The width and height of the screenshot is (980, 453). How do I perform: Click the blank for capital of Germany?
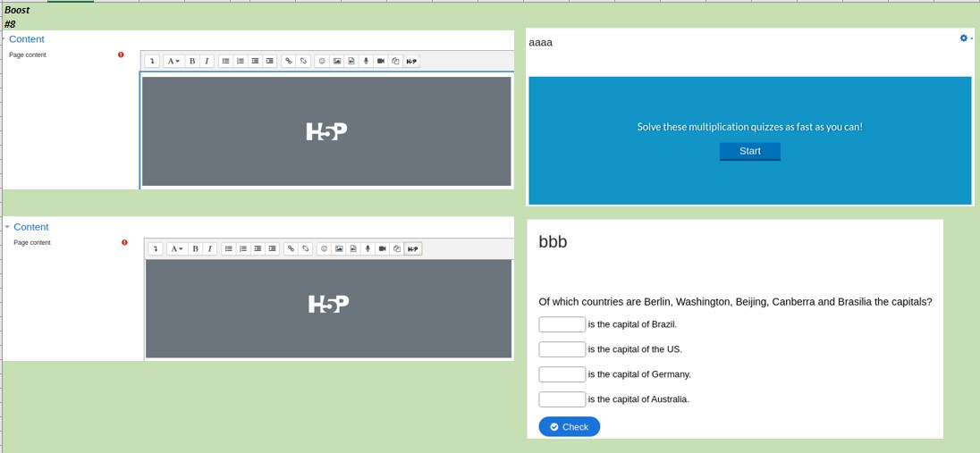tap(562, 374)
